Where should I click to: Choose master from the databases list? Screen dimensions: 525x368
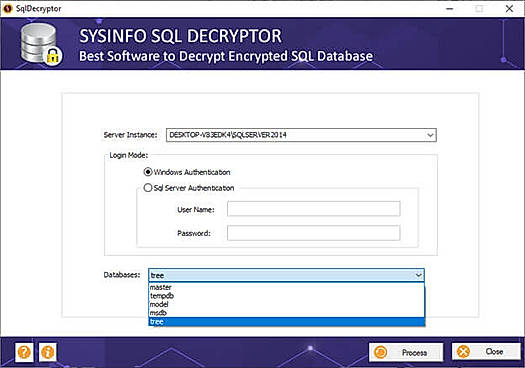[x=287, y=287]
